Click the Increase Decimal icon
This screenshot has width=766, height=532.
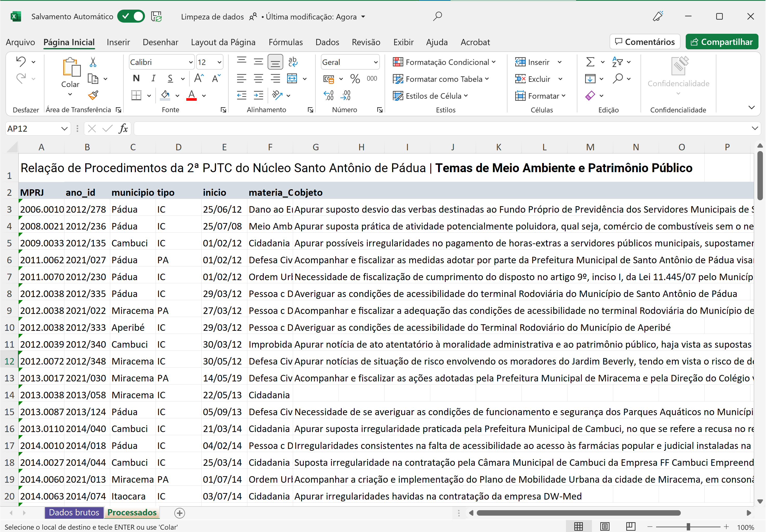[329, 96]
